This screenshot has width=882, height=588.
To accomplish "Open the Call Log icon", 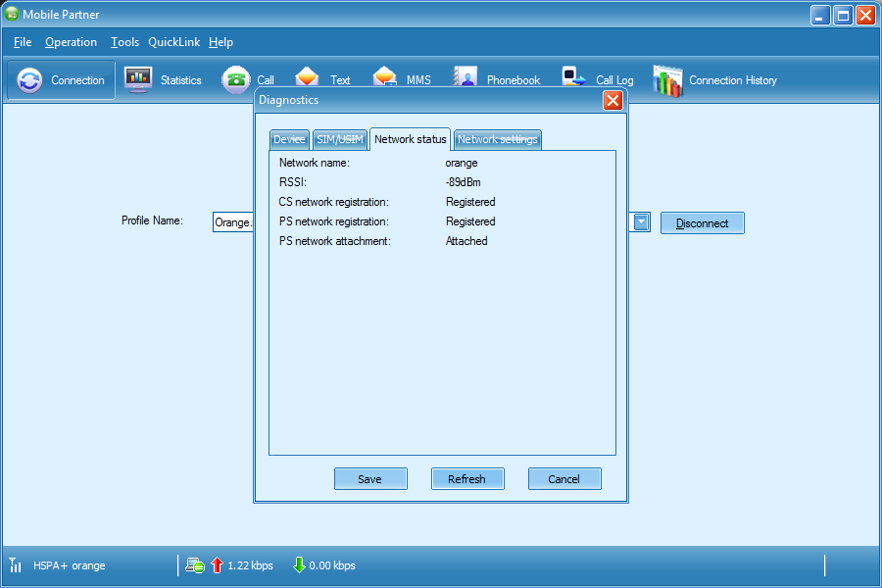I will coord(573,76).
